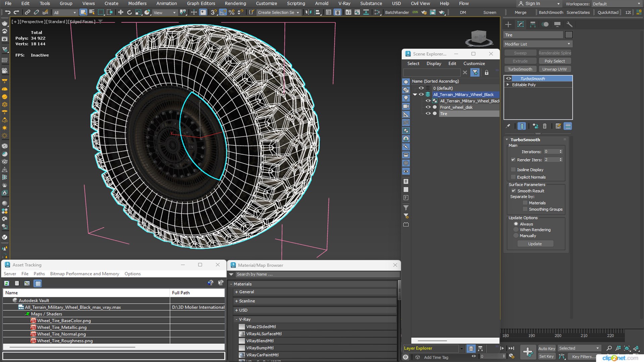The width and height of the screenshot is (644, 362).
Task: Click the Redo arrow icon
Action: (x=16, y=12)
